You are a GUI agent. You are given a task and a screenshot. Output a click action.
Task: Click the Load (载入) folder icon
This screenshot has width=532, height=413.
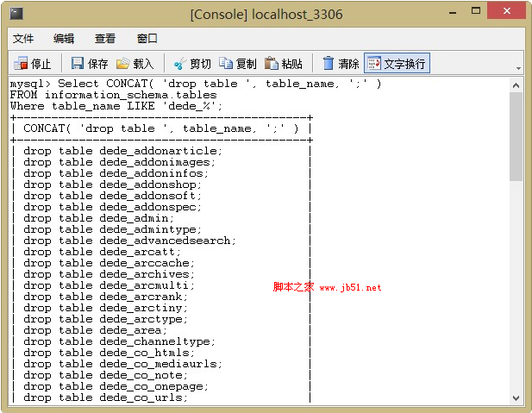(x=123, y=64)
